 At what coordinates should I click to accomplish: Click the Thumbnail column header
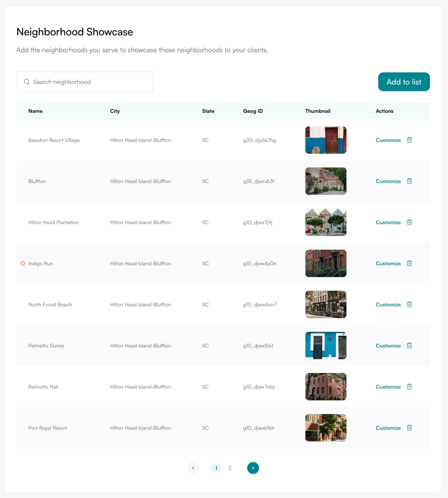318,111
